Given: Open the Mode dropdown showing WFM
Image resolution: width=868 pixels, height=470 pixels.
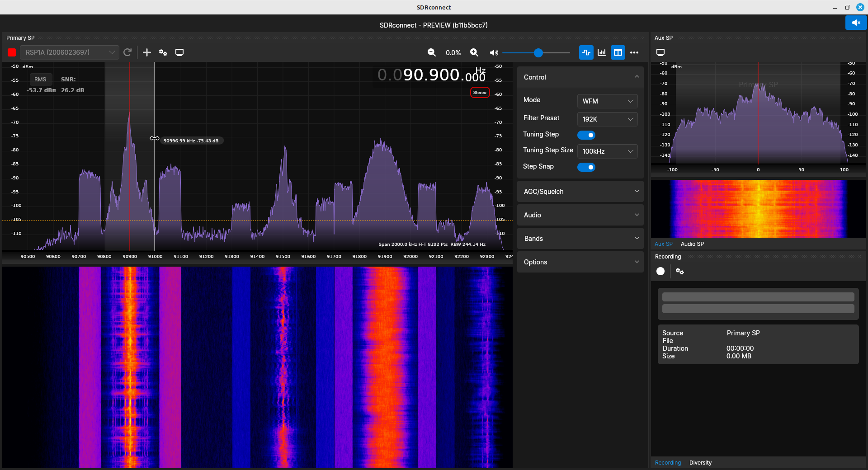Looking at the screenshot, I should 607,101.
